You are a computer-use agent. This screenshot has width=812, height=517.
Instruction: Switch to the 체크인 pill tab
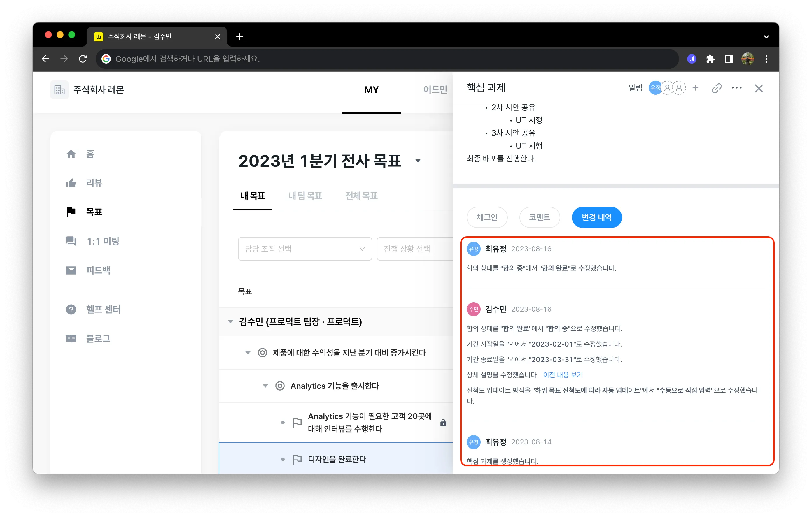point(487,217)
